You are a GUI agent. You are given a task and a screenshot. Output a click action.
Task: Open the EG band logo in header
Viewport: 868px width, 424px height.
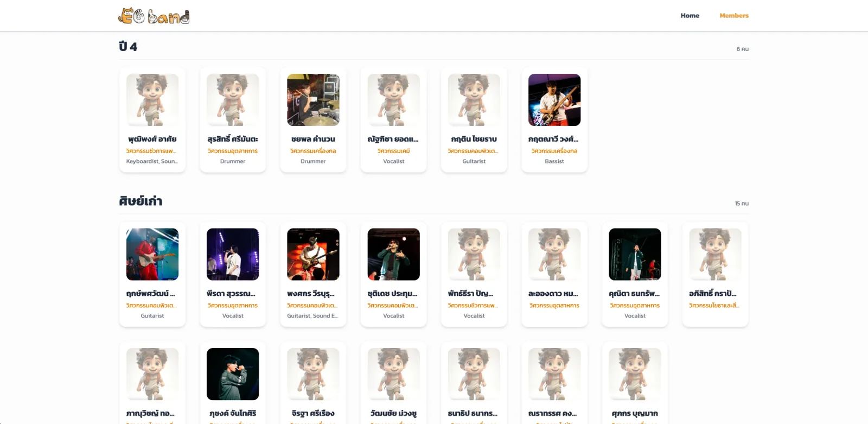point(154,16)
